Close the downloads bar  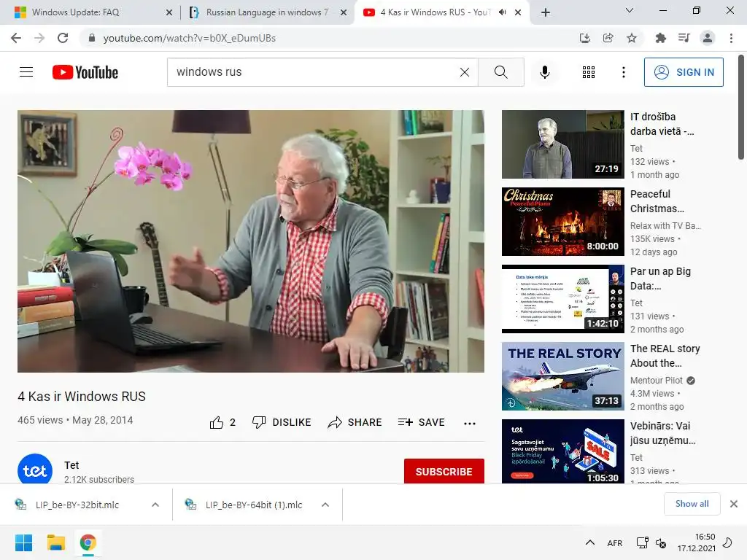point(734,504)
